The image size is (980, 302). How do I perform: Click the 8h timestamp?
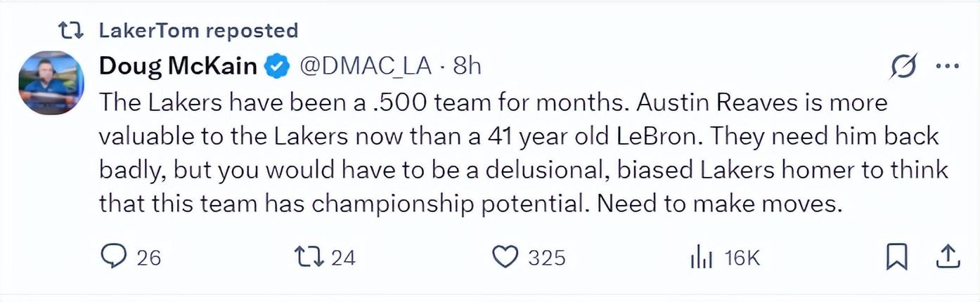point(467,66)
